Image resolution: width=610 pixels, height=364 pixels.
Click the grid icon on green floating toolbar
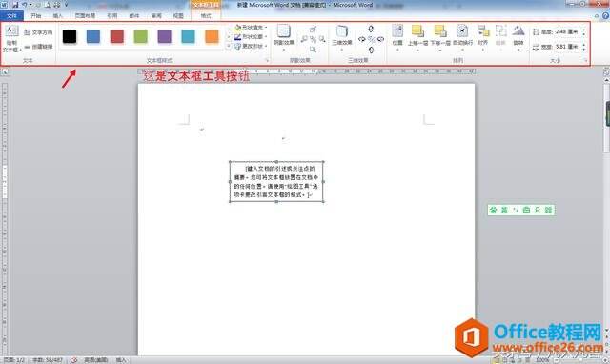(548, 210)
